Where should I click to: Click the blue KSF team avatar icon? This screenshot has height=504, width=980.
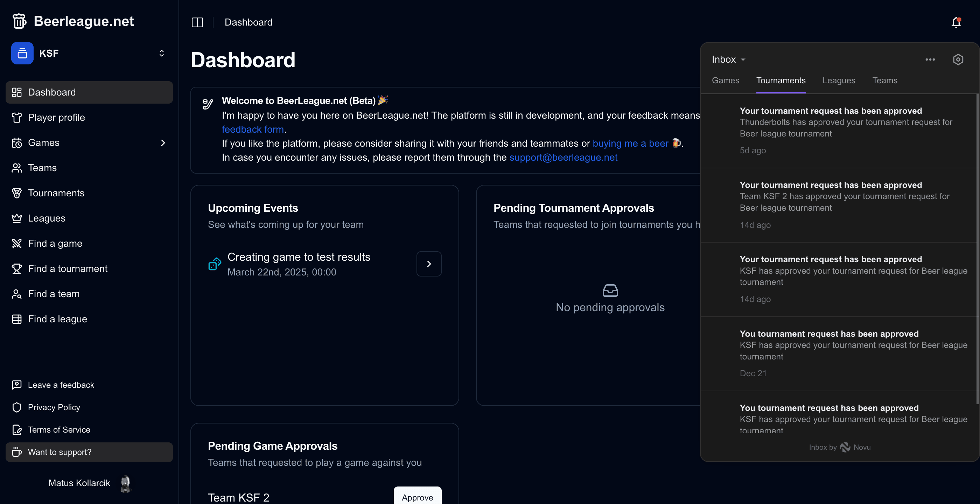[22, 53]
